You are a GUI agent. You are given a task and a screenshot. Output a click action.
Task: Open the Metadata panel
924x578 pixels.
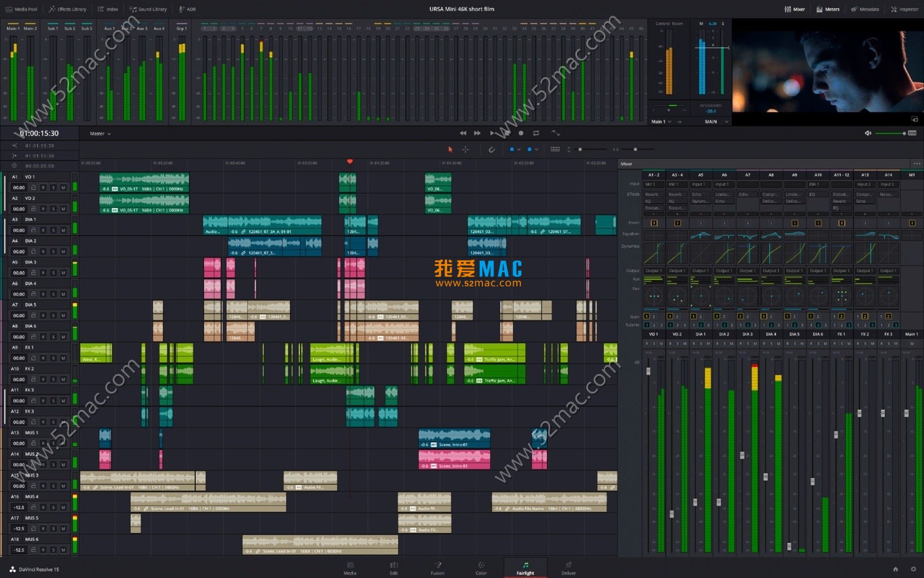pyautogui.click(x=865, y=9)
